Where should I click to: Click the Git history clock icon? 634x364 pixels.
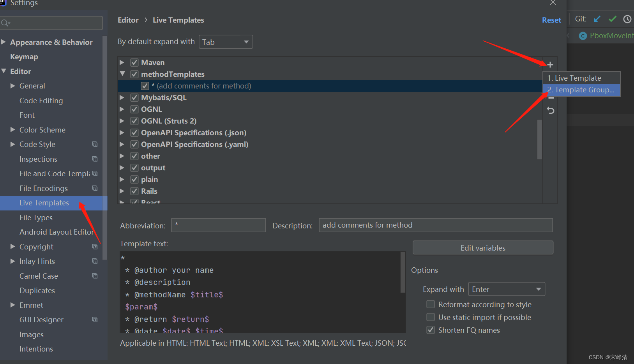point(627,19)
